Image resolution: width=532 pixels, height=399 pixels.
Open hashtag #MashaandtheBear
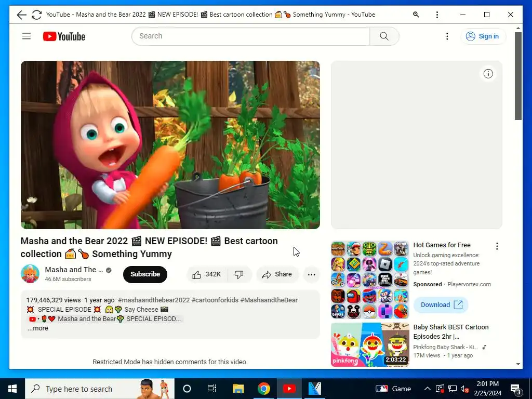(x=269, y=300)
